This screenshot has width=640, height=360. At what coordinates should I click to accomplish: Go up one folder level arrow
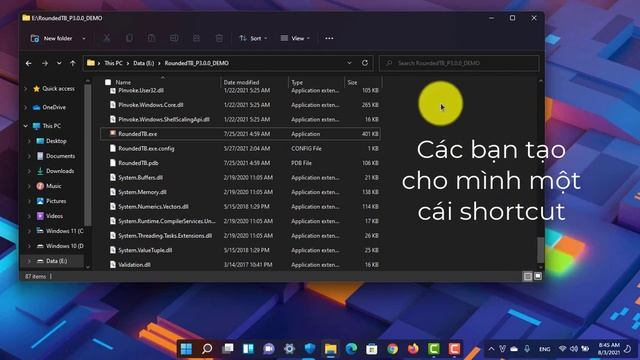[73, 63]
